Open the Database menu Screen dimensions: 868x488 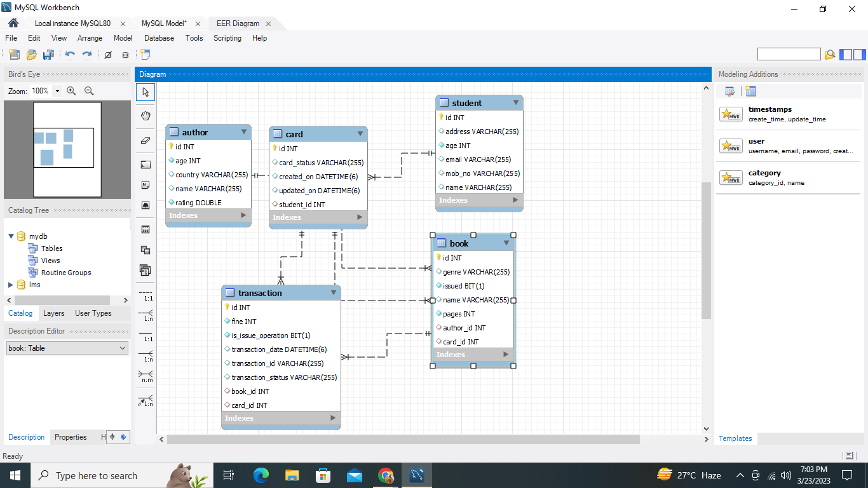[x=158, y=38]
